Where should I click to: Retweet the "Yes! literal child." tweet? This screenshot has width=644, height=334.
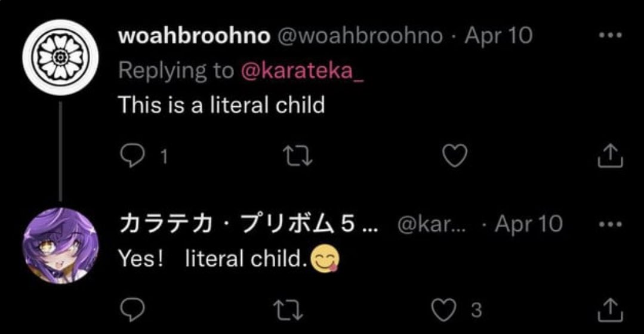291,309
